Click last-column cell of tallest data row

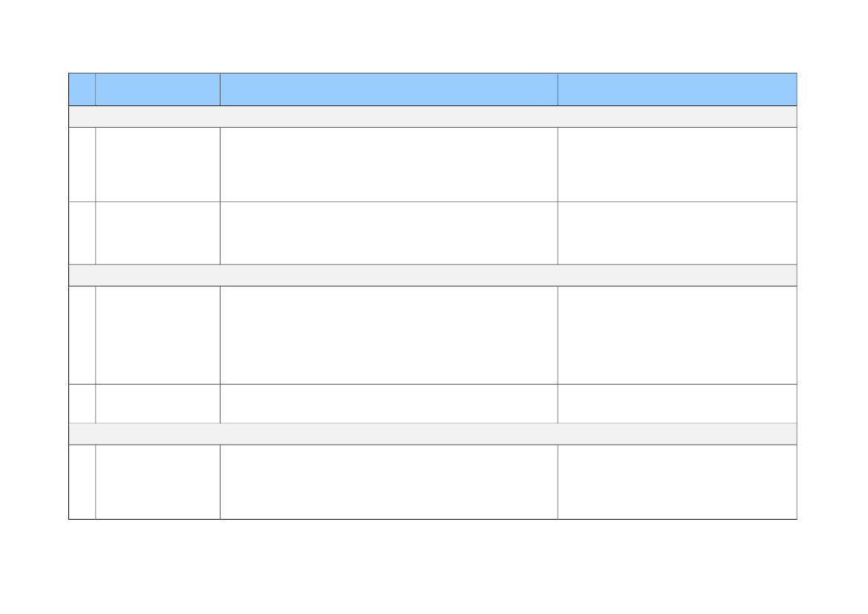[x=677, y=335]
